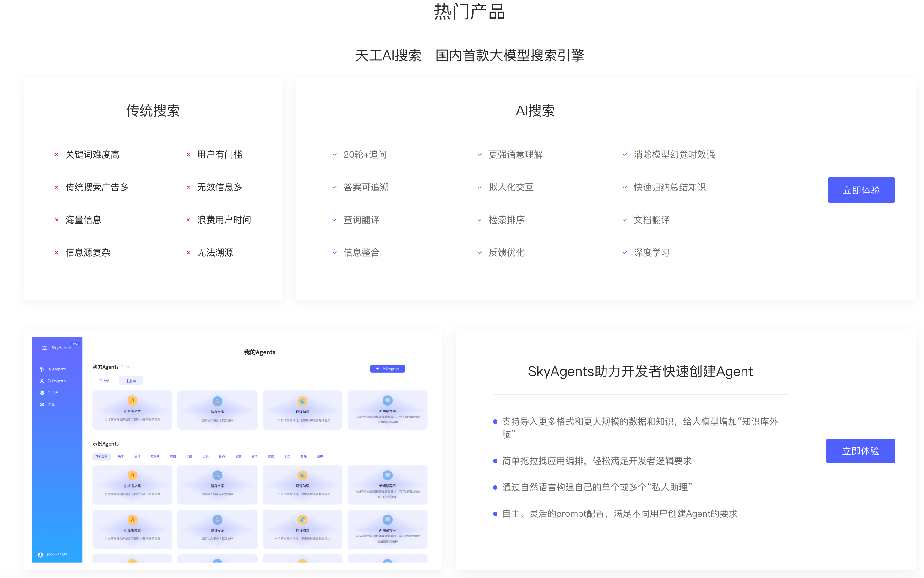This screenshot has height=578, width=924.
Task: Click the checkmark beside 检索排序
Action: pos(480,220)
